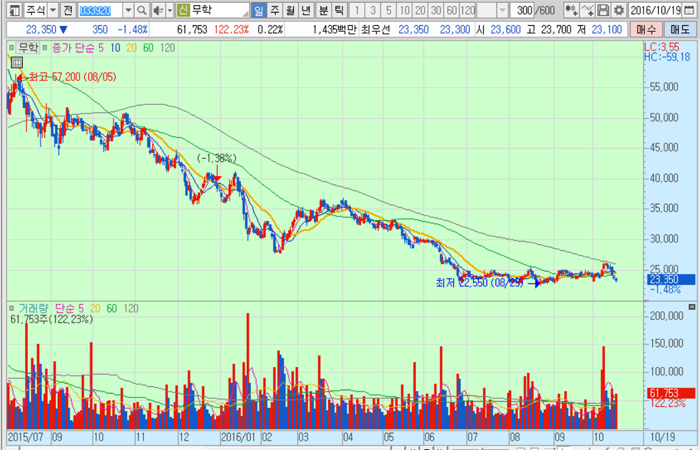Open the calendar date picker icon
The image size is (700, 450).
[692, 10]
